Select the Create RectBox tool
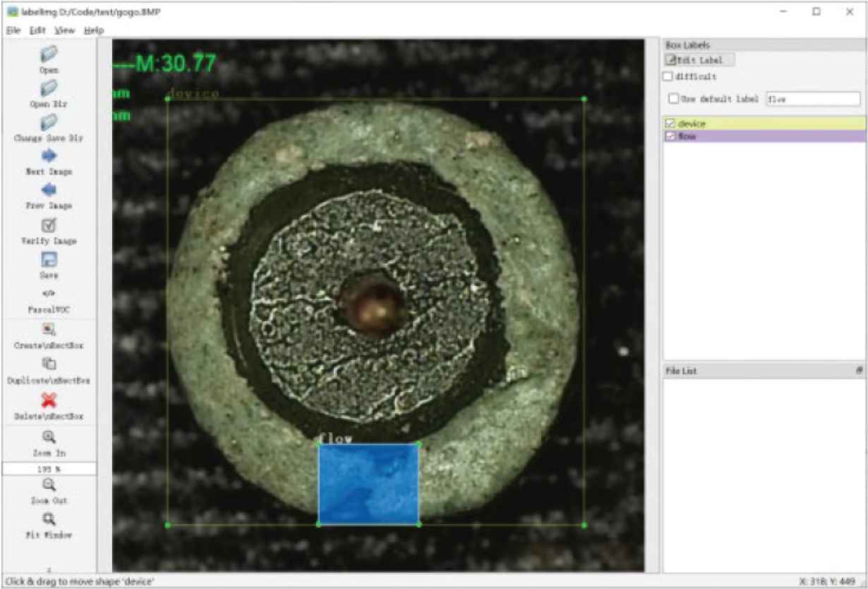Screen dimensions: 868x589 [x=49, y=330]
